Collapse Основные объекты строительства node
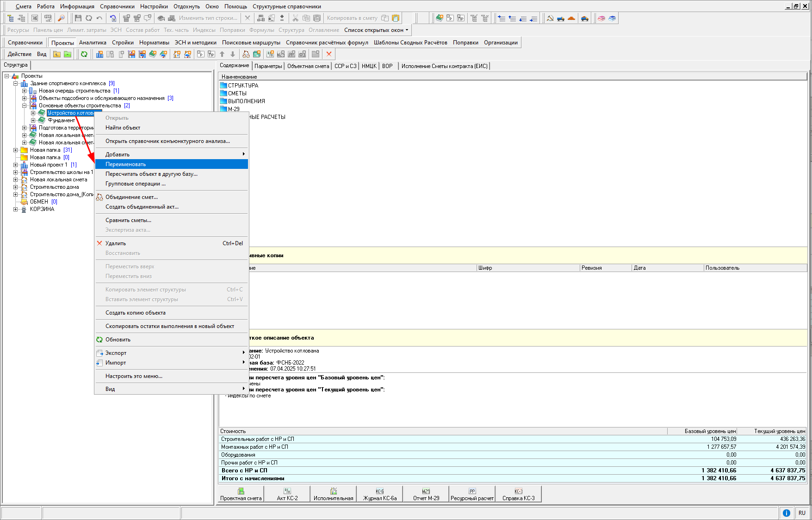This screenshot has height=520, width=812. click(x=25, y=105)
